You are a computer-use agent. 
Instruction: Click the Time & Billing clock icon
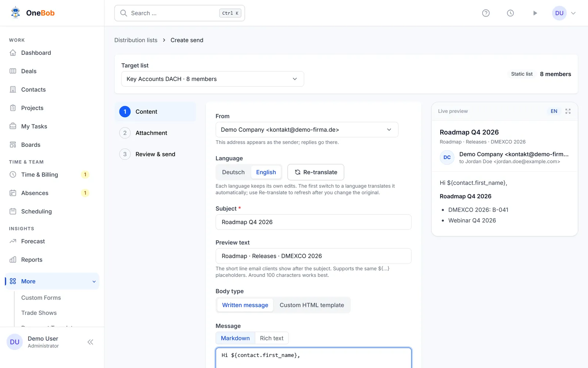tap(13, 174)
